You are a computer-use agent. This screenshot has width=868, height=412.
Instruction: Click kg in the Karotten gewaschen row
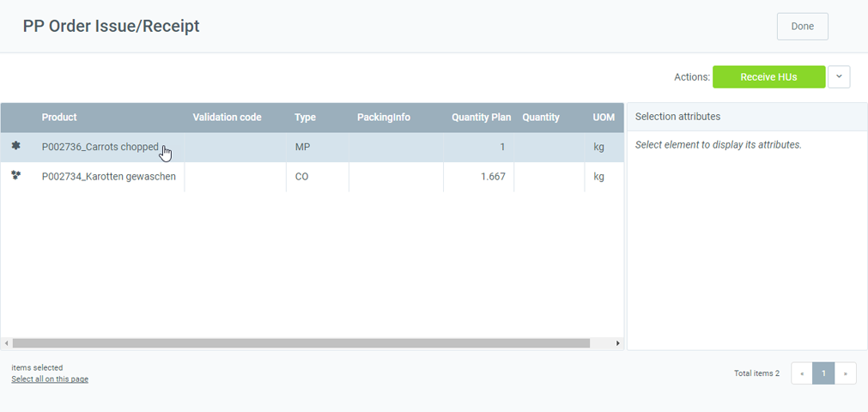coord(598,177)
